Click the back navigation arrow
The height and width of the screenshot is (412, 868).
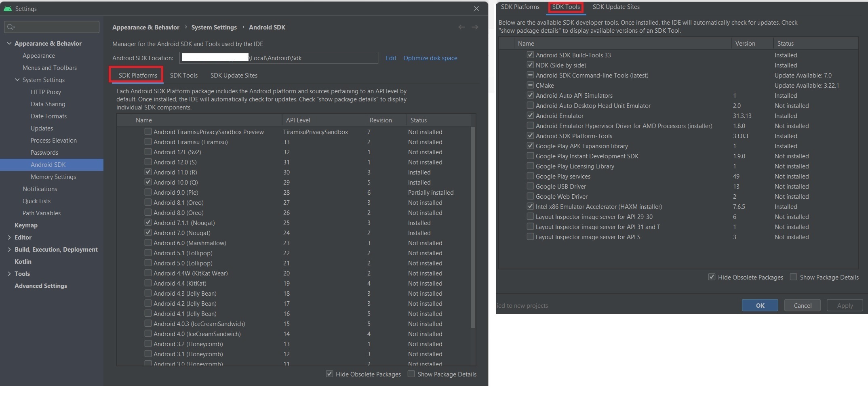tap(461, 27)
